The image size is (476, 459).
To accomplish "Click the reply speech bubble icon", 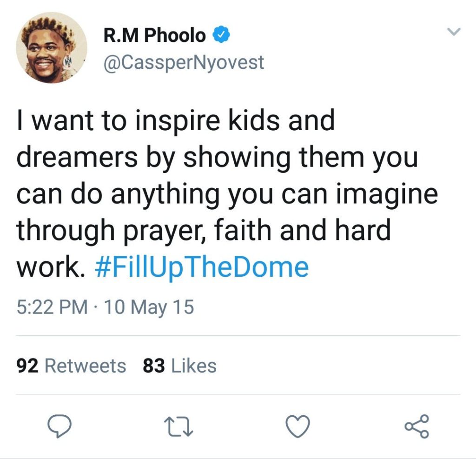I will tap(59, 426).
